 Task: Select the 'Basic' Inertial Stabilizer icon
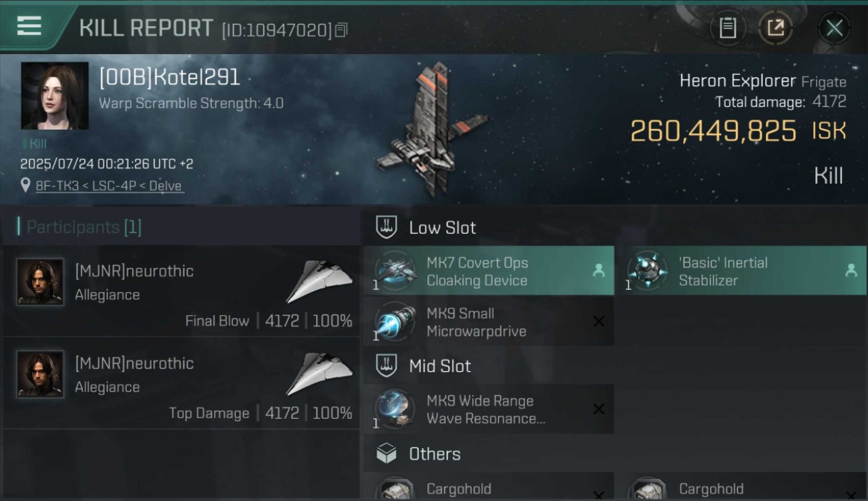[x=648, y=271]
